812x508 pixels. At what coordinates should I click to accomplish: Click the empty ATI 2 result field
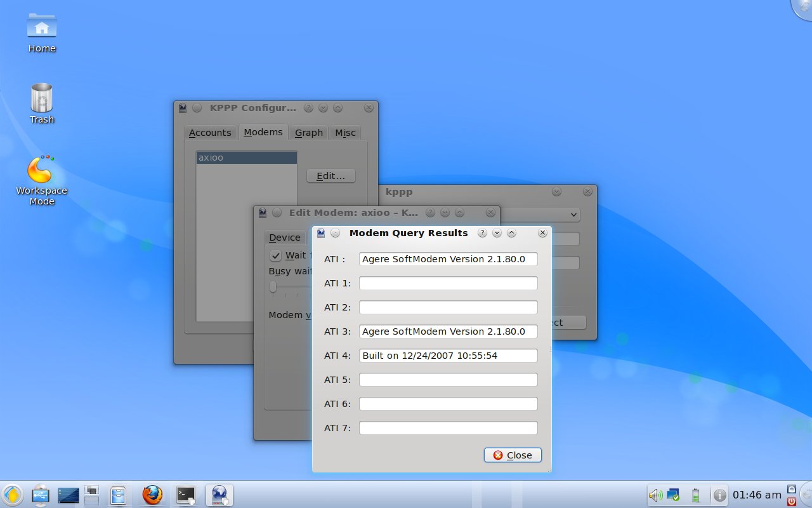tap(448, 307)
